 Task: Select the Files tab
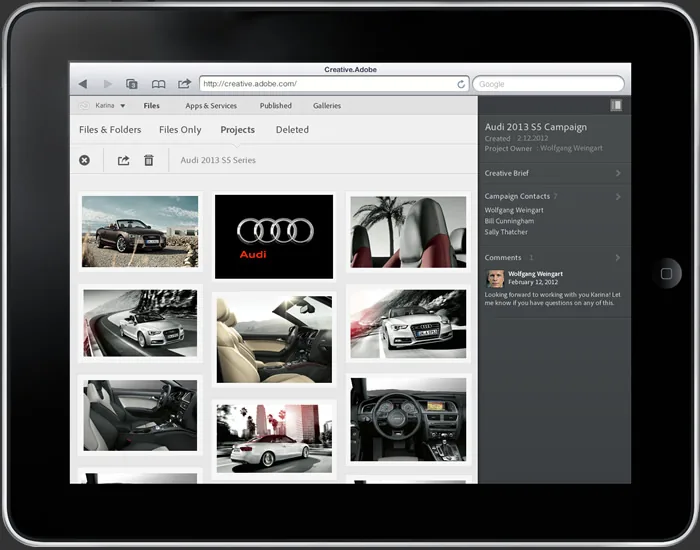point(151,106)
